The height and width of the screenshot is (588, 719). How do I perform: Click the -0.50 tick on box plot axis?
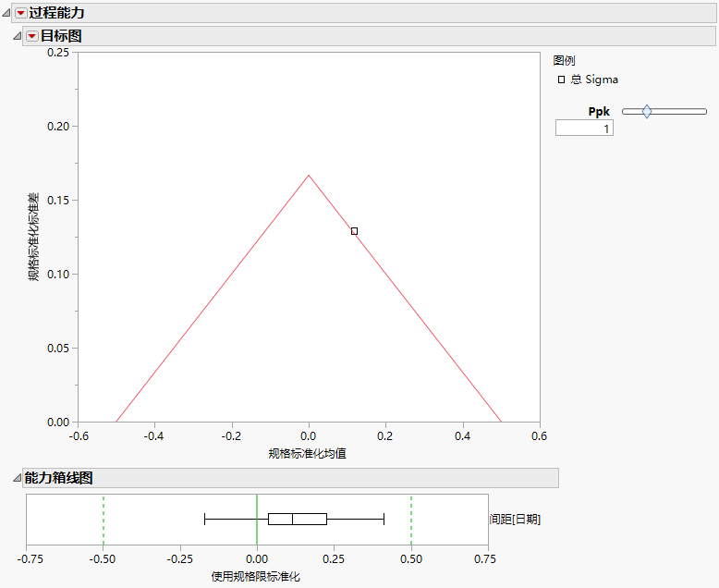click(x=103, y=559)
